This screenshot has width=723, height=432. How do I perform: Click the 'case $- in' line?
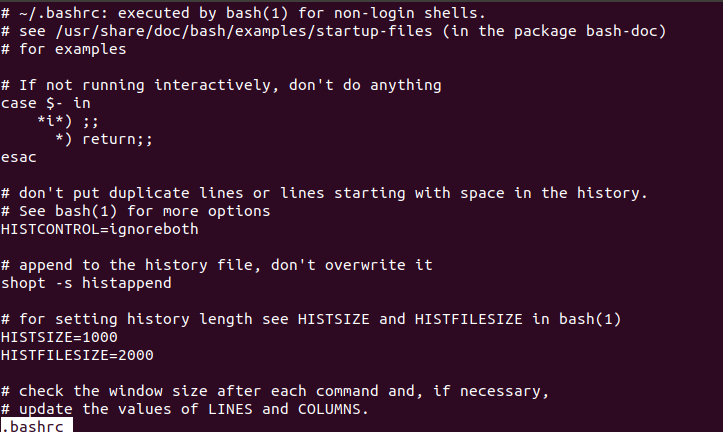coord(46,103)
